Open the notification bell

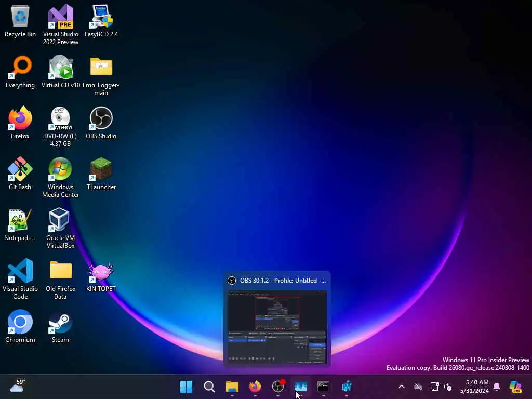pyautogui.click(x=497, y=387)
